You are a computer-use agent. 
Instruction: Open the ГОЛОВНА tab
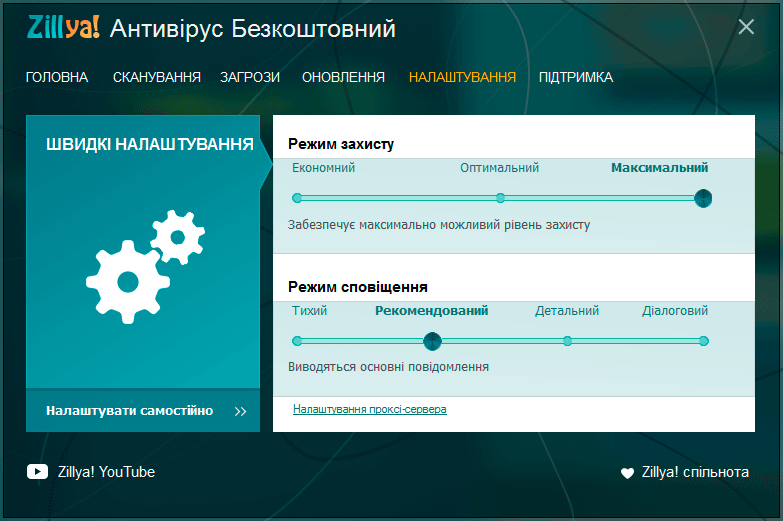pyautogui.click(x=57, y=77)
